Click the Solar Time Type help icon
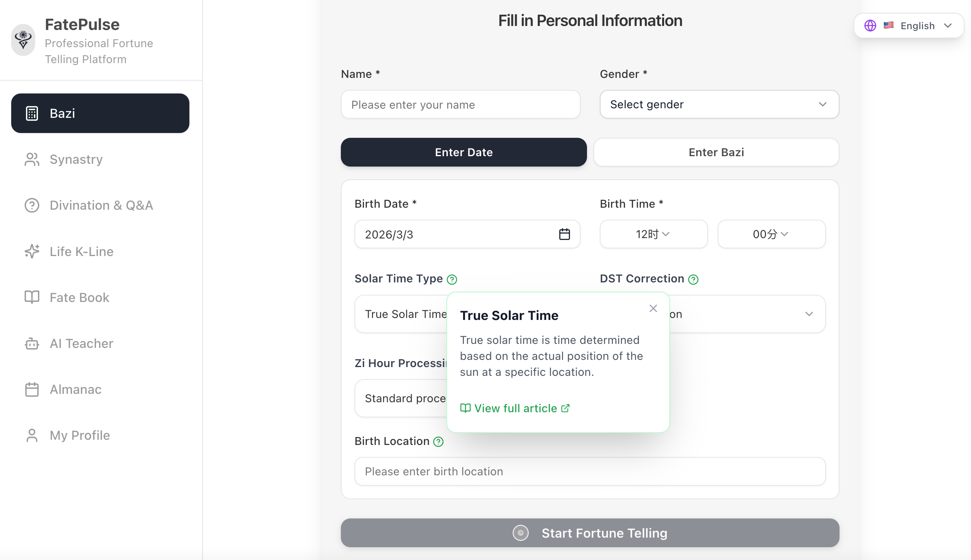 point(452,279)
